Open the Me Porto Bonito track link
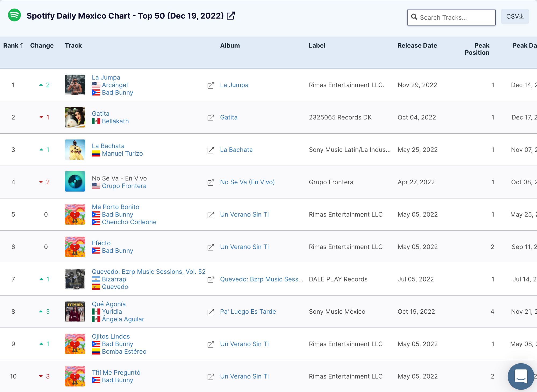 pos(115,207)
